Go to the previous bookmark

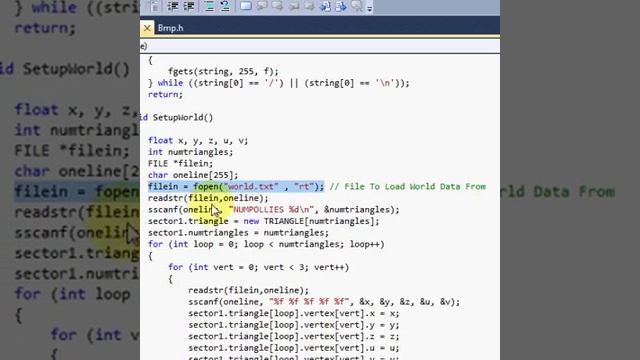(x=262, y=6)
